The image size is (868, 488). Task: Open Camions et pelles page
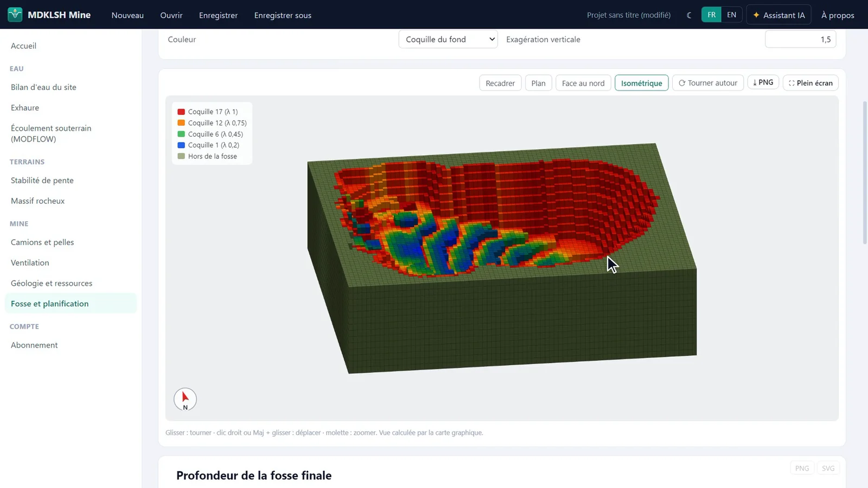point(71,242)
